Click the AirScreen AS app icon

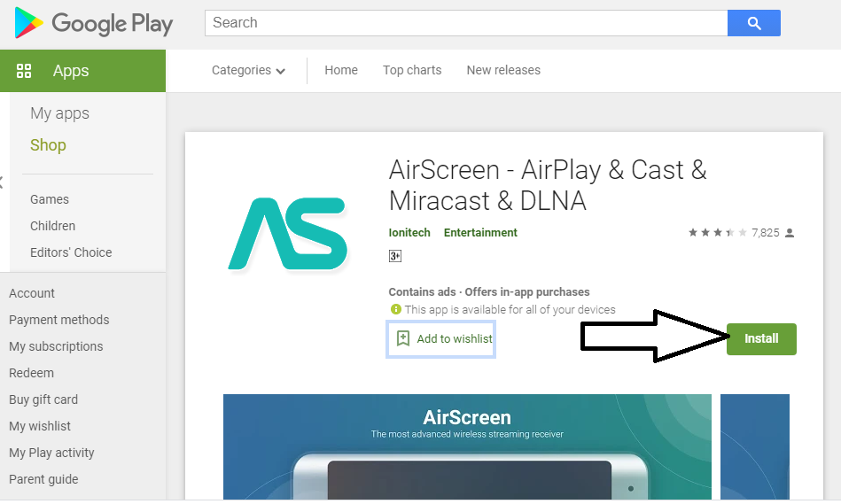(288, 233)
